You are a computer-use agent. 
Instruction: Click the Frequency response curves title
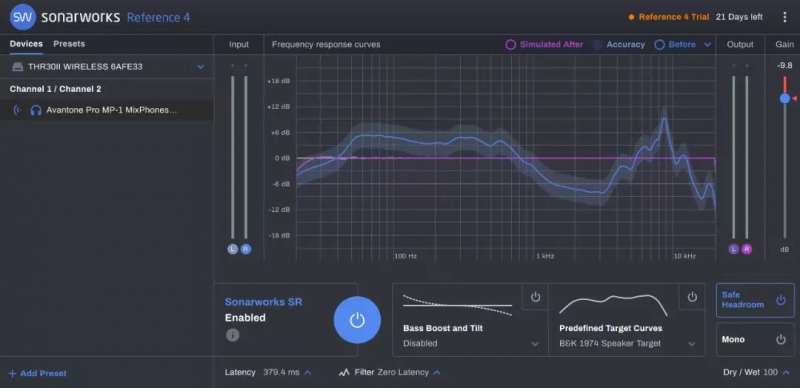(x=326, y=44)
